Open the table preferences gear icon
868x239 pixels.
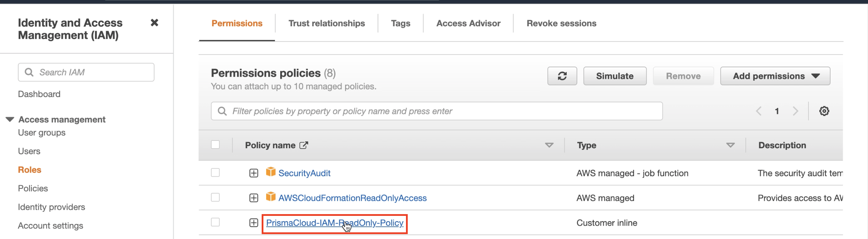824,111
